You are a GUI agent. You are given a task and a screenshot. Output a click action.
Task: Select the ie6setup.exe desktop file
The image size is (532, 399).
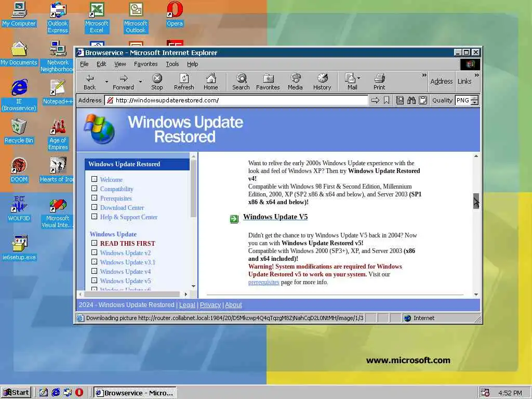point(19,248)
